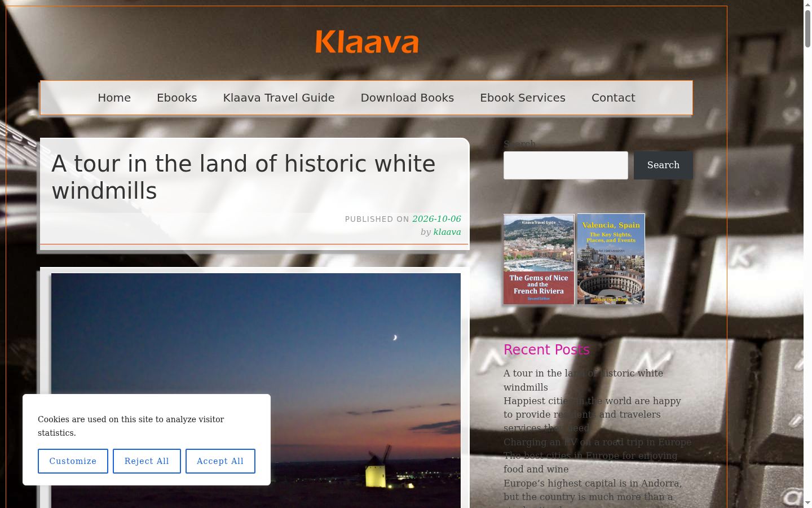Click the article title heading
812x508 pixels.
(244, 177)
